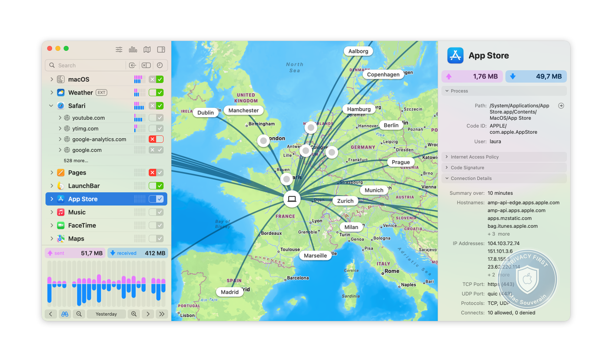Select the Copenhagen map label
Screen dimensions: 612x364
(383, 75)
